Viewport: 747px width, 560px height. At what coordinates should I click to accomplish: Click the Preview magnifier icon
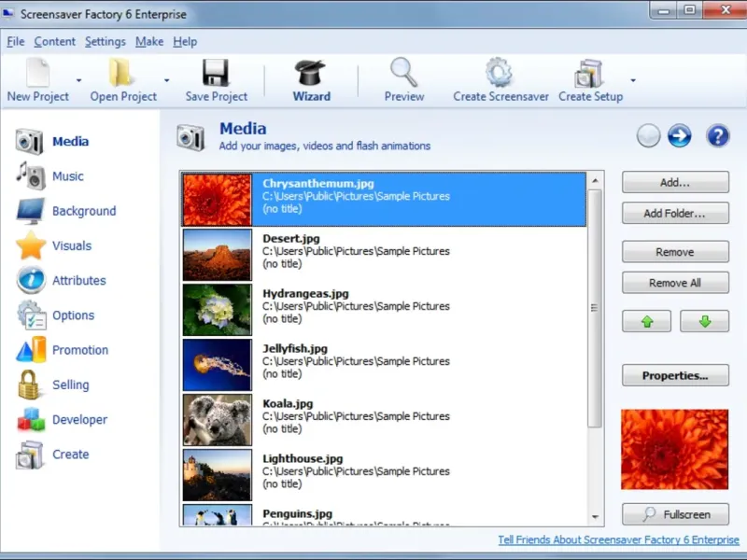point(404,73)
